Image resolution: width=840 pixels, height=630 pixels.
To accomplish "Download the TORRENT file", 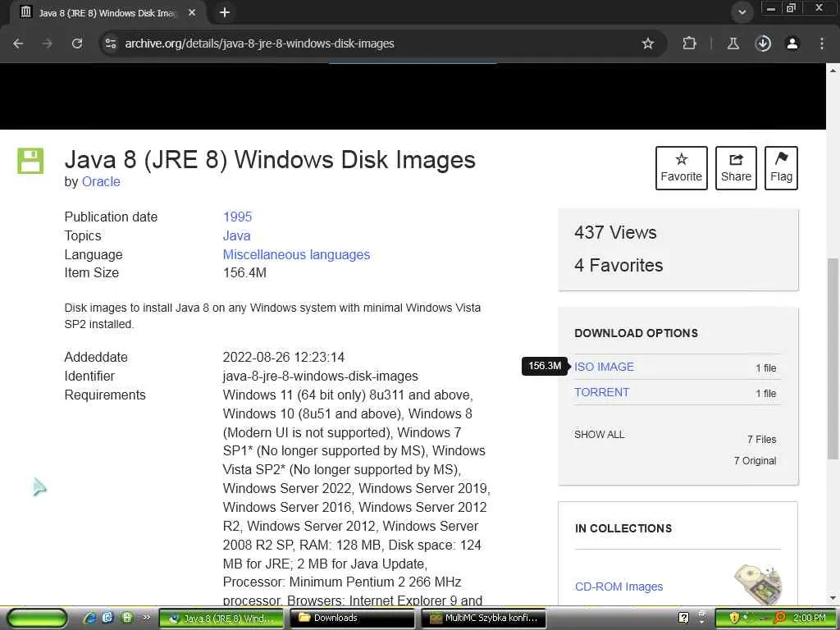I will click(x=601, y=392).
